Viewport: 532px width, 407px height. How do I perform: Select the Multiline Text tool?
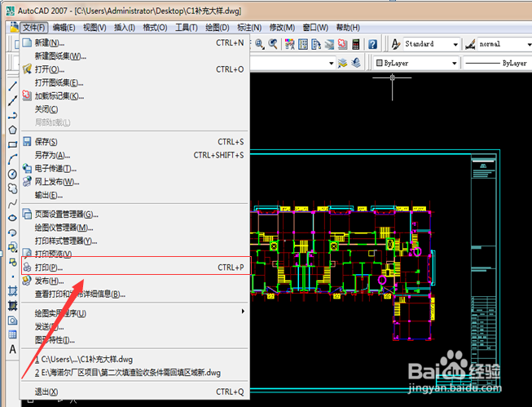pyautogui.click(x=12, y=349)
